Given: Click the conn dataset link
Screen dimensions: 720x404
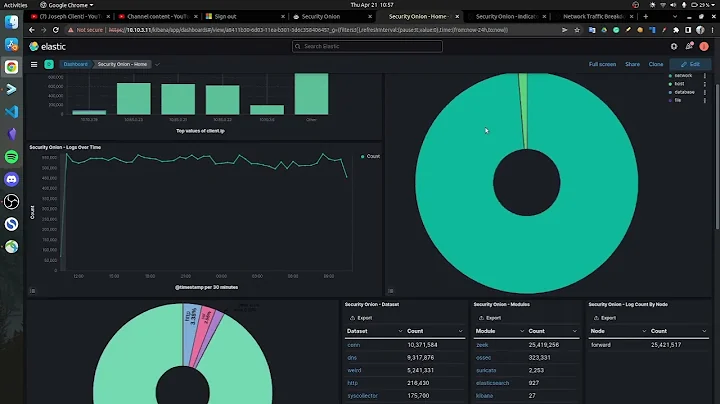Looking at the screenshot, I should pos(354,345).
